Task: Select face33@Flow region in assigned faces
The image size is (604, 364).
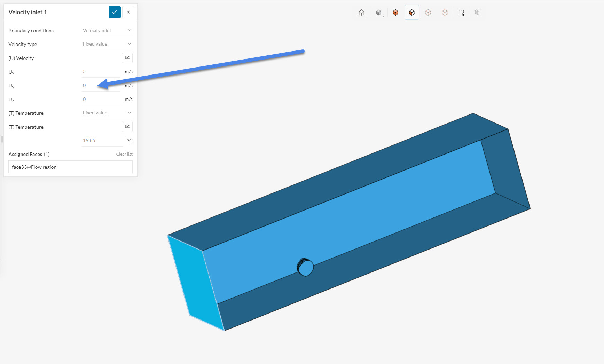Action: (x=70, y=167)
